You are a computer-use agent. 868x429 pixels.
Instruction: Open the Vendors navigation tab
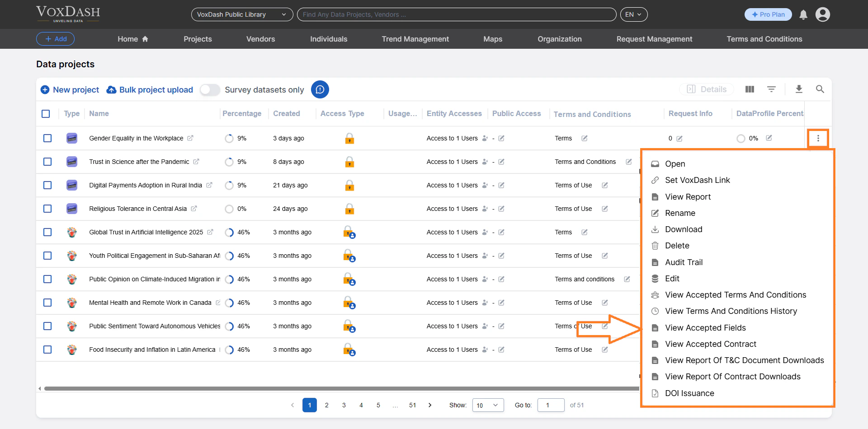click(260, 39)
